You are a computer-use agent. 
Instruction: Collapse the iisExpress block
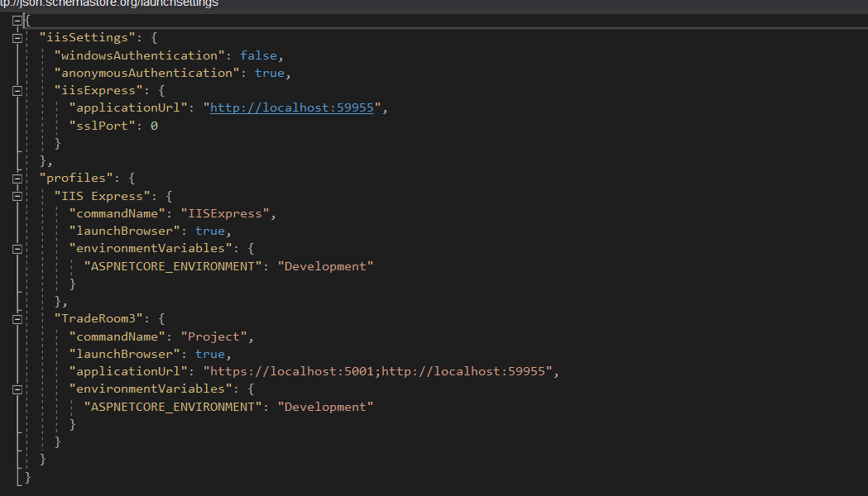point(17,91)
